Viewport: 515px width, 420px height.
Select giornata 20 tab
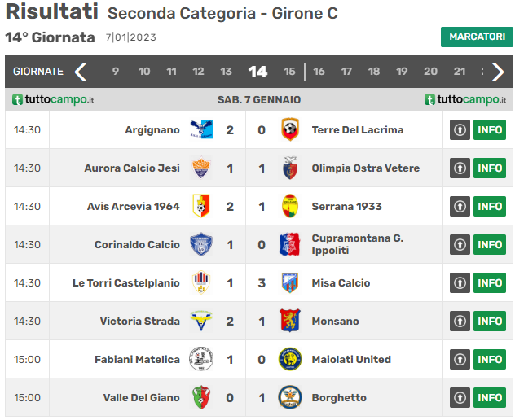pyautogui.click(x=430, y=71)
